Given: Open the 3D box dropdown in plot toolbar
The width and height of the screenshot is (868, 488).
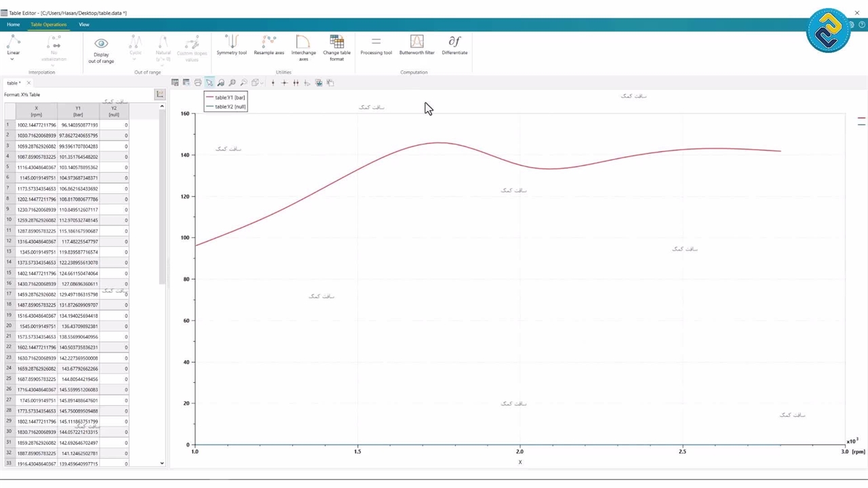Looking at the screenshot, I should [256, 83].
